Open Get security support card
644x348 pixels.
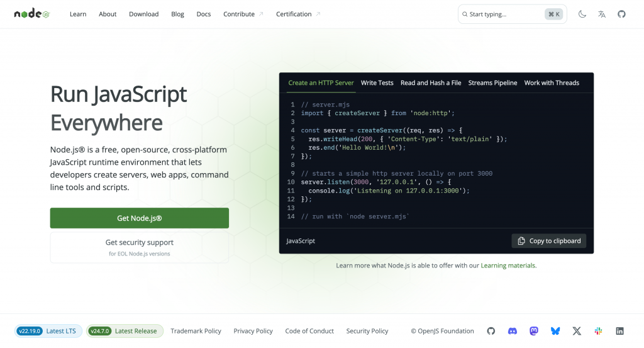[x=139, y=247]
